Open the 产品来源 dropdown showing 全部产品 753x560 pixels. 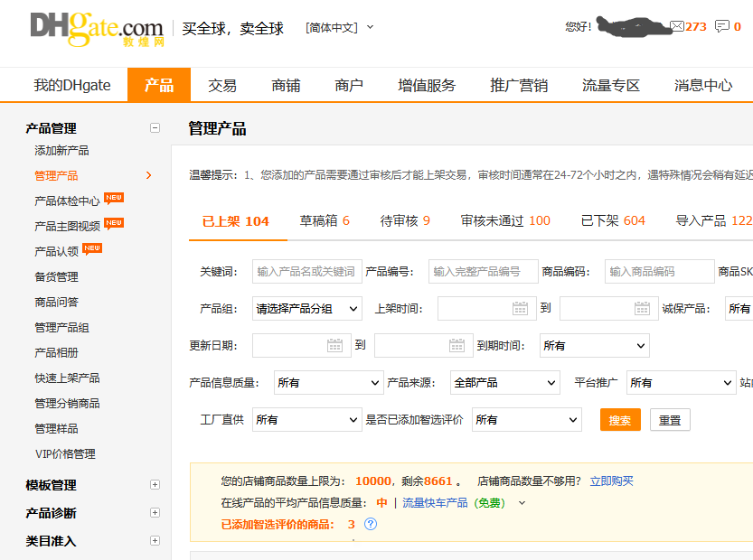(504, 382)
